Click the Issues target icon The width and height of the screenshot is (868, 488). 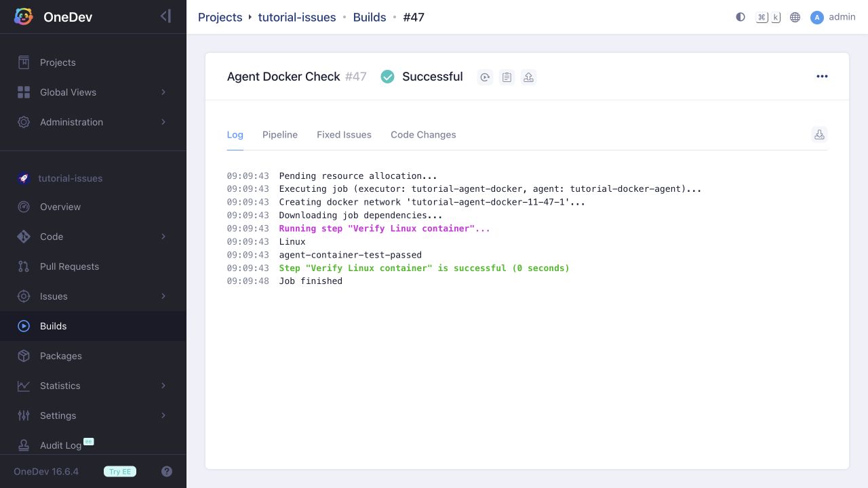(24, 296)
